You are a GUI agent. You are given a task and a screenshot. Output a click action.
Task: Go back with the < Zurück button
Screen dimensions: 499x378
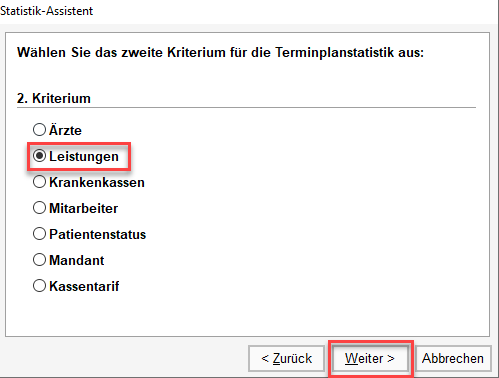coord(287,359)
